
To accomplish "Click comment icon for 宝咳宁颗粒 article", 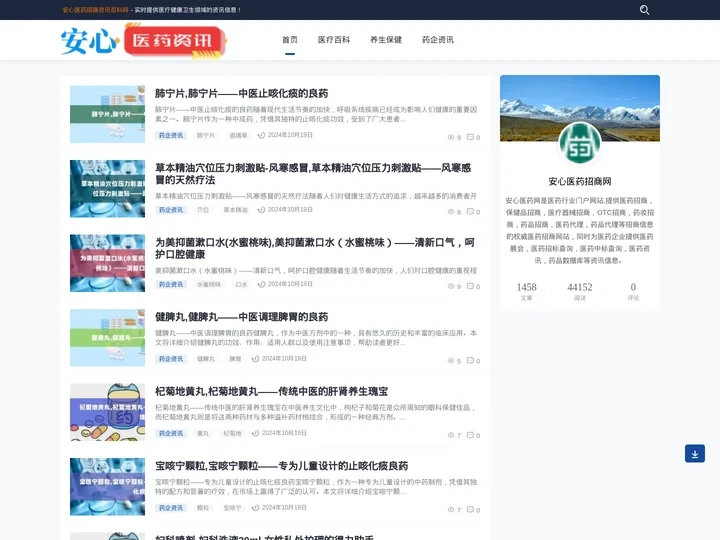I will tap(470, 509).
